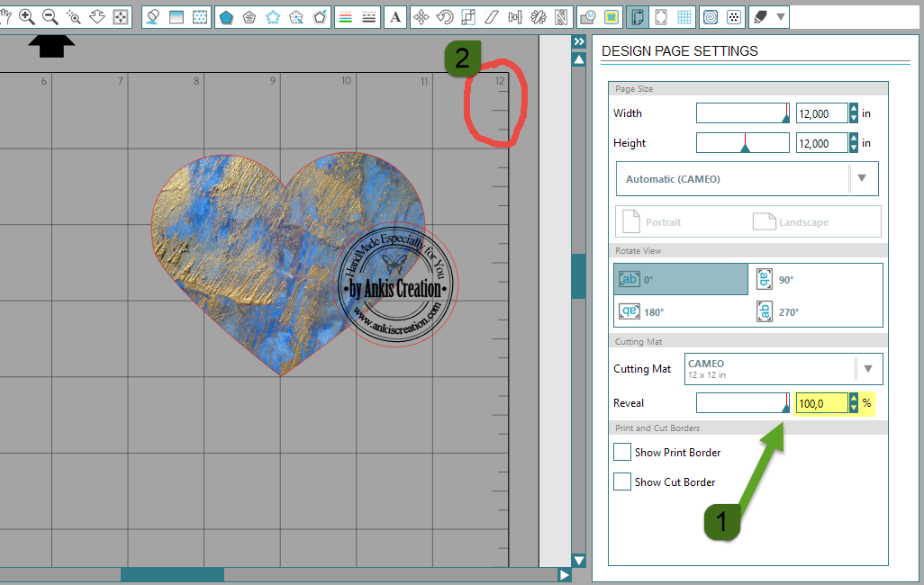Image resolution: width=924 pixels, height=585 pixels.
Task: Open the sketch-filled pentagon panel
Action: [249, 17]
